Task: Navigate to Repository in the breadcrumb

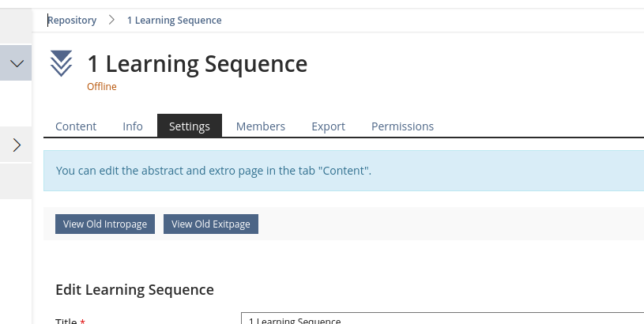Action: (72, 20)
